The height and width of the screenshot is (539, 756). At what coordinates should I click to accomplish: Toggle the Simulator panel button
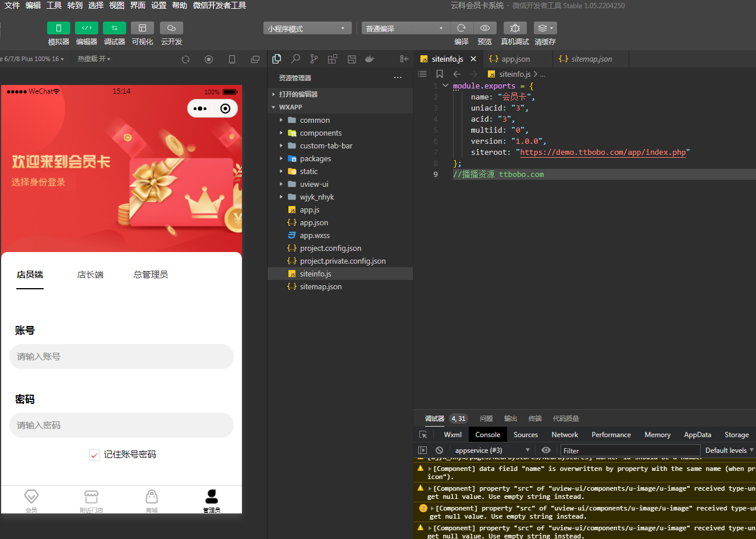pyautogui.click(x=59, y=28)
